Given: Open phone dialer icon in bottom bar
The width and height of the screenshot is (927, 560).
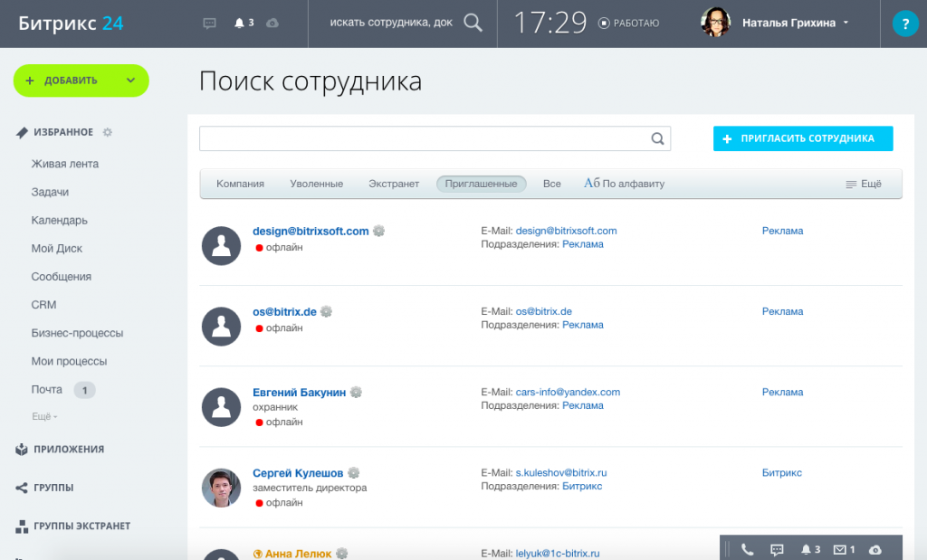Looking at the screenshot, I should [747, 549].
